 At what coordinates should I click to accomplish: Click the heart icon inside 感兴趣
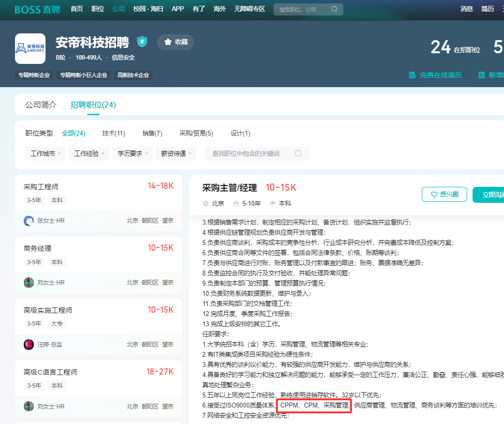(x=433, y=194)
